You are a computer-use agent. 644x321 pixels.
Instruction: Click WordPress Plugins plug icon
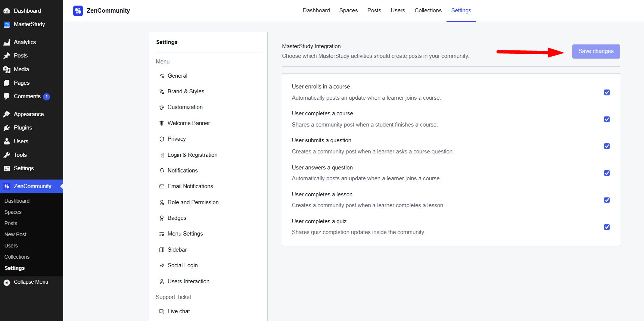(x=7, y=128)
